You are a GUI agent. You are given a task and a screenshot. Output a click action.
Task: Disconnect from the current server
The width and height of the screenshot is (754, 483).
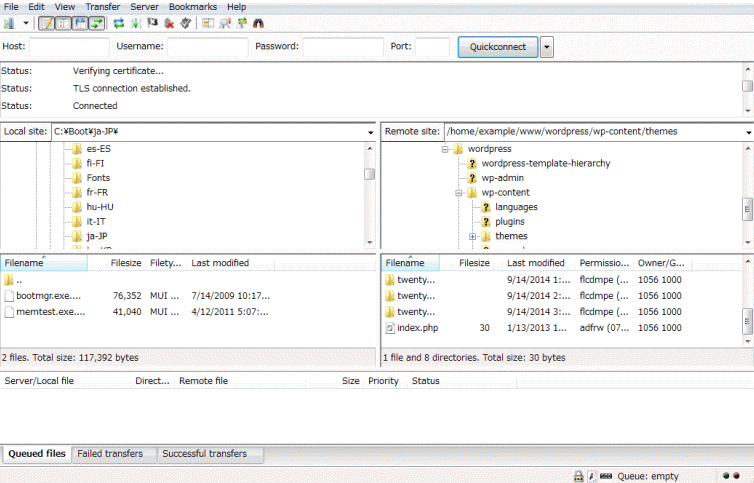pos(169,24)
